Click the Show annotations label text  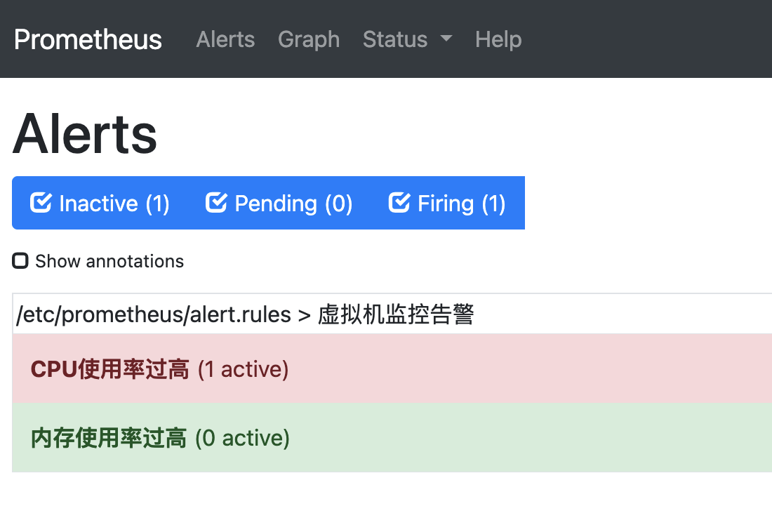point(109,261)
